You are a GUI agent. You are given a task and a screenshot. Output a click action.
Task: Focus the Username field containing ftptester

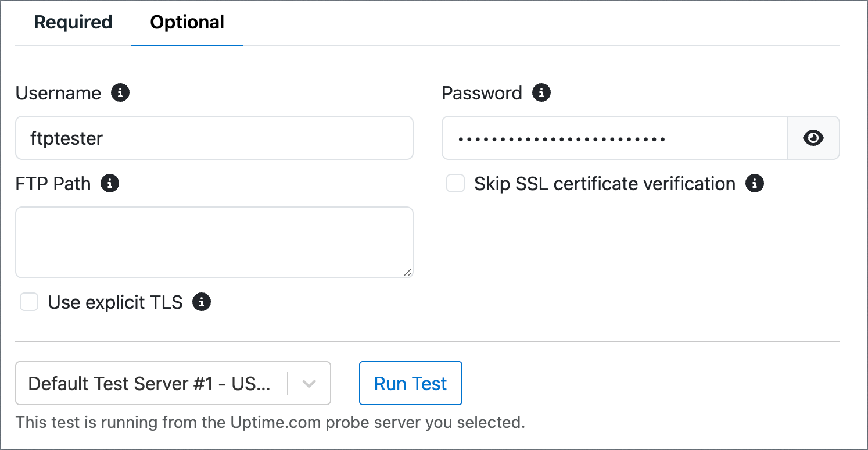point(214,138)
